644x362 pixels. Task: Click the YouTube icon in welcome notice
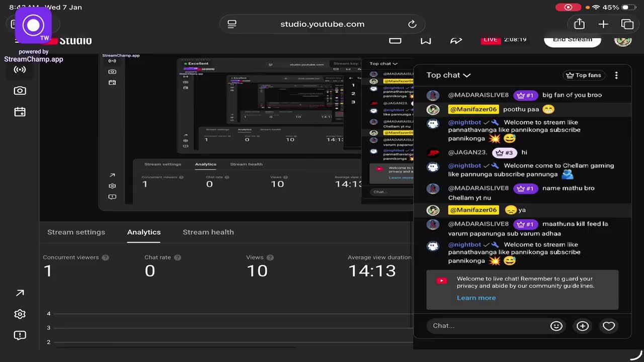coord(442,281)
